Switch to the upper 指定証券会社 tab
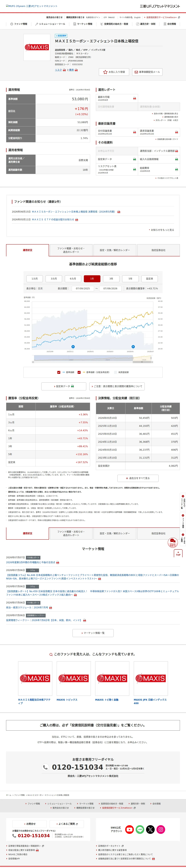The height and width of the screenshot is (868, 186). pos(158,250)
